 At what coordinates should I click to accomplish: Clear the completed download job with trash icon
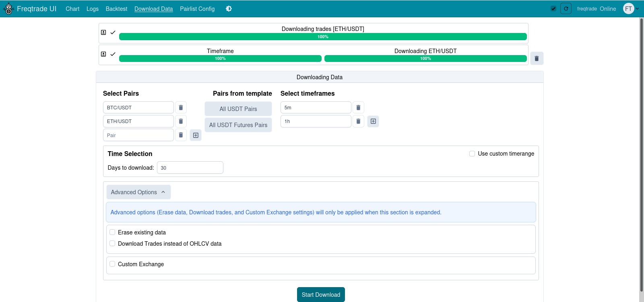click(537, 58)
